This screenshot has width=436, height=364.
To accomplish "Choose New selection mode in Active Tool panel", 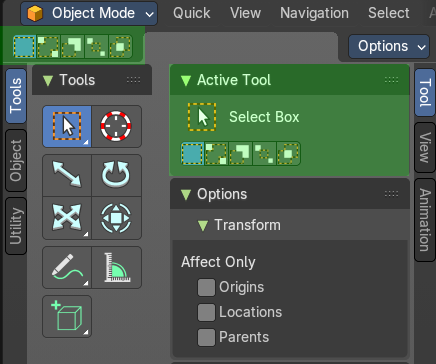I will point(193,154).
